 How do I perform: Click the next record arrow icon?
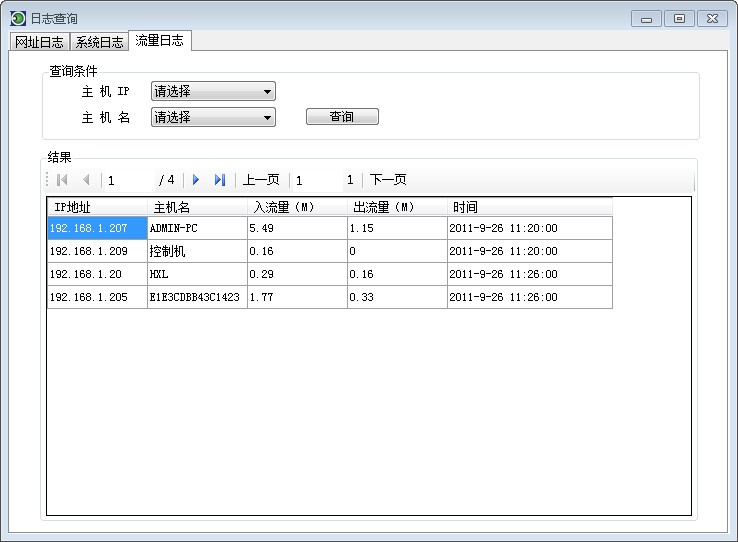(x=196, y=180)
